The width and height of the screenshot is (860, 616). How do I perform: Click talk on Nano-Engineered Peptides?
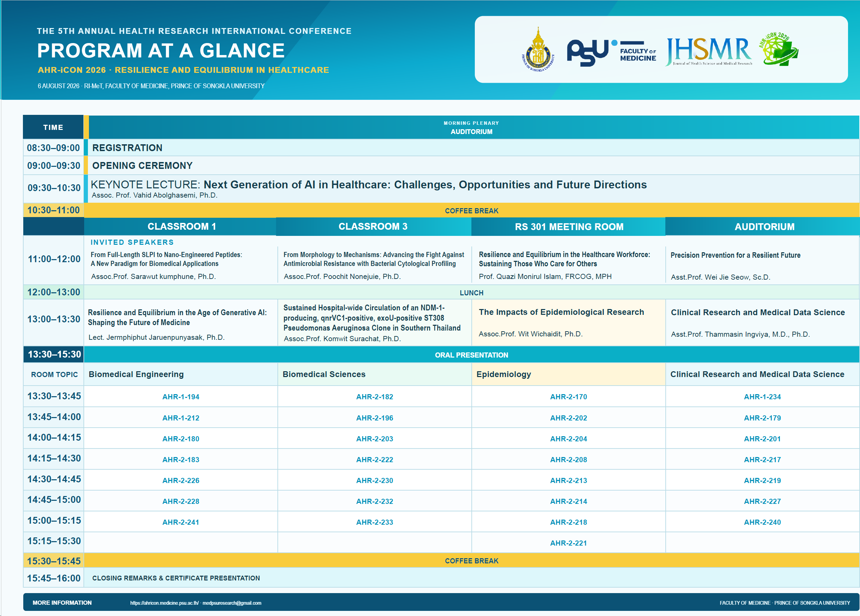[x=166, y=259]
